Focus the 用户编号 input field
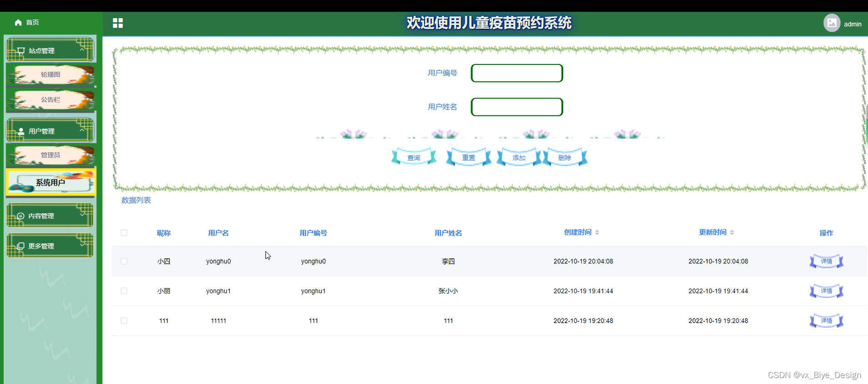The width and height of the screenshot is (868, 384). 517,73
